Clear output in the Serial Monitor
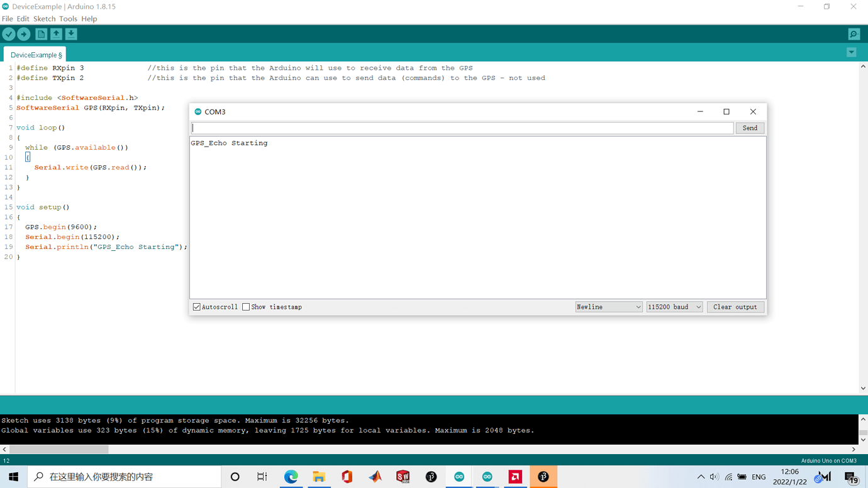868x488 pixels. click(x=735, y=306)
